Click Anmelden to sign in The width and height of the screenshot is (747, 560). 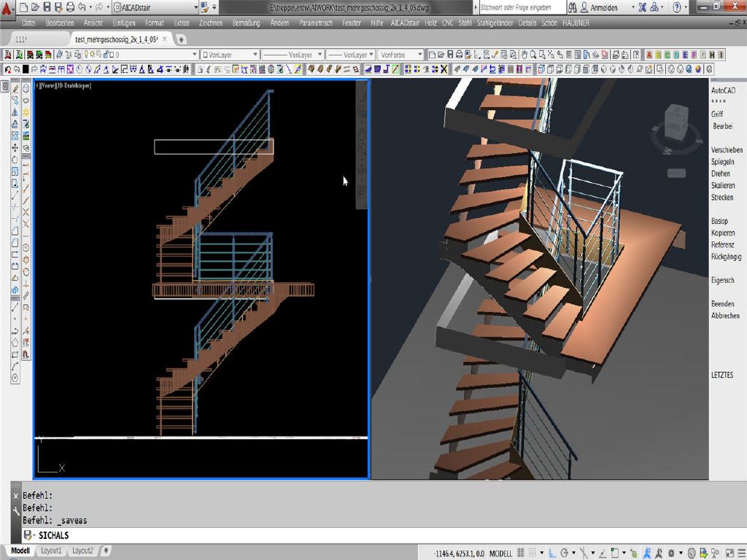(x=603, y=8)
